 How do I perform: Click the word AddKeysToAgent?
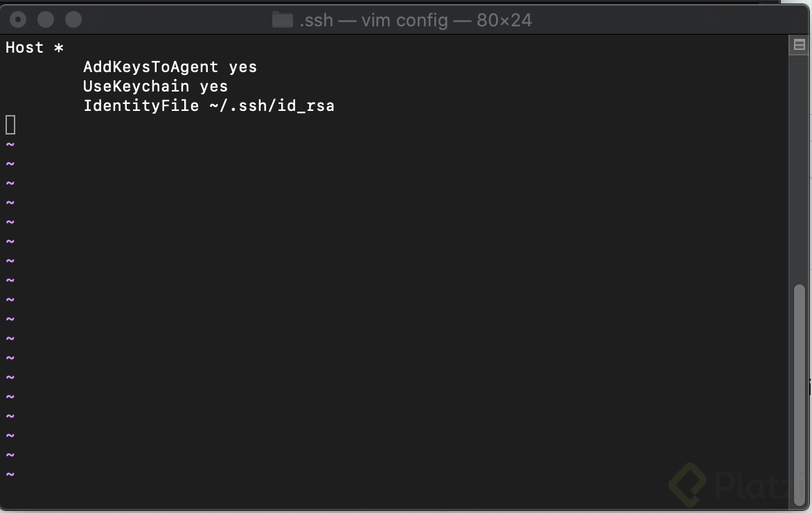point(151,67)
